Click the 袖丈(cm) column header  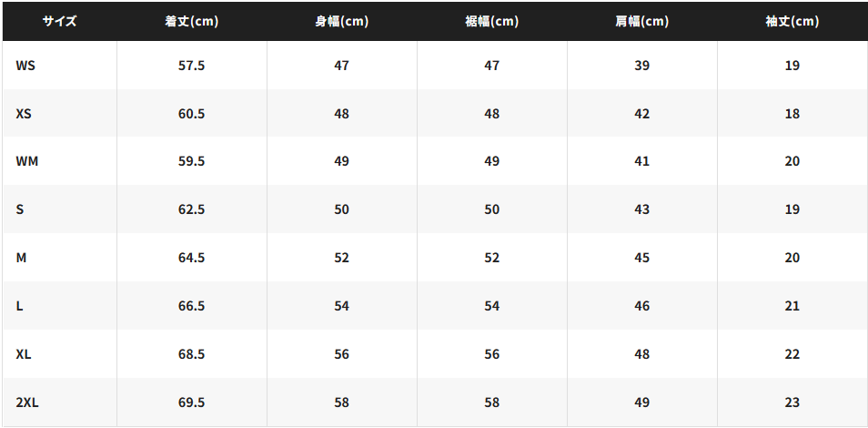(792, 21)
